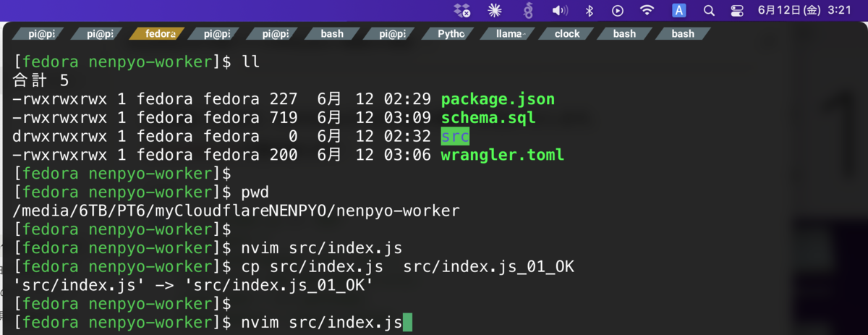This screenshot has width=868, height=335.
Task: Open the date and time clock
Action: point(804,11)
